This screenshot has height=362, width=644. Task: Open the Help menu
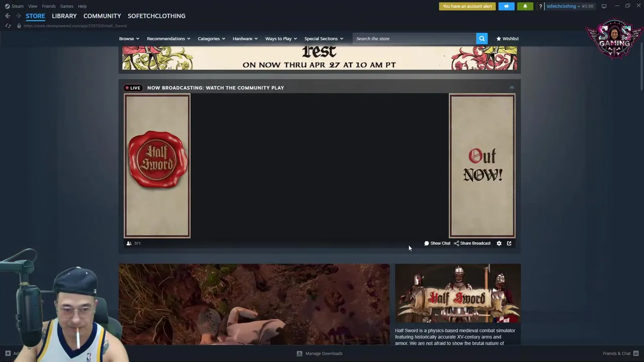pos(82,6)
